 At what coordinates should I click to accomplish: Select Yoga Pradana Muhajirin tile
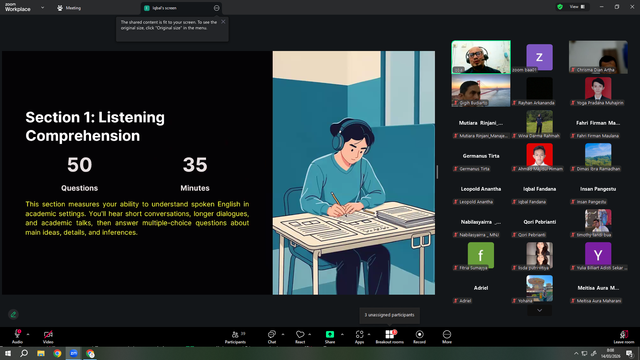click(598, 90)
